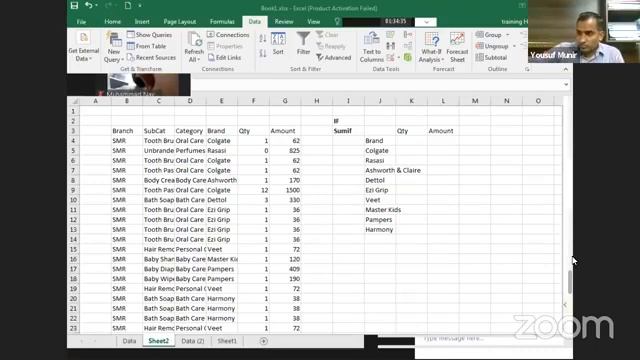
Task: Select the Sumif cell
Action: pyautogui.click(x=348, y=131)
